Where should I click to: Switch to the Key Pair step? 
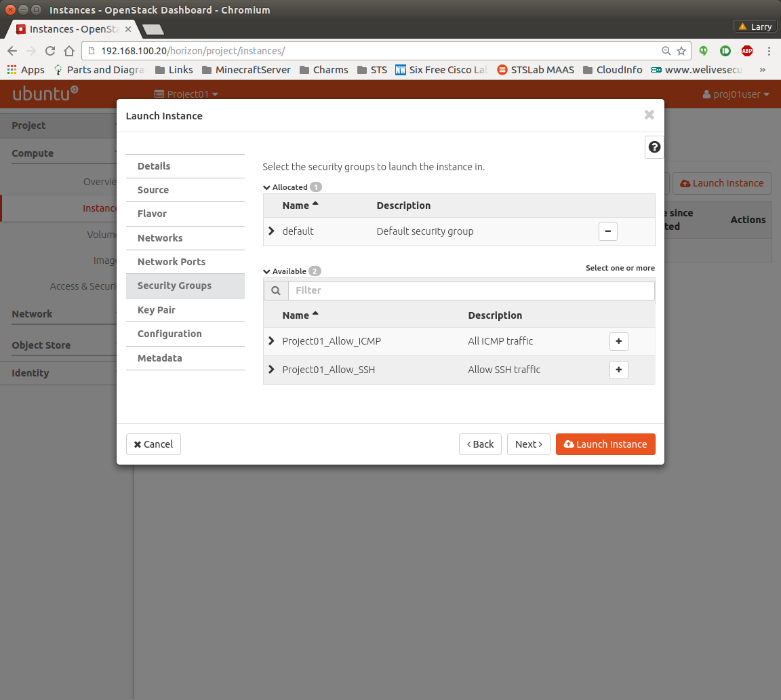[x=157, y=310]
